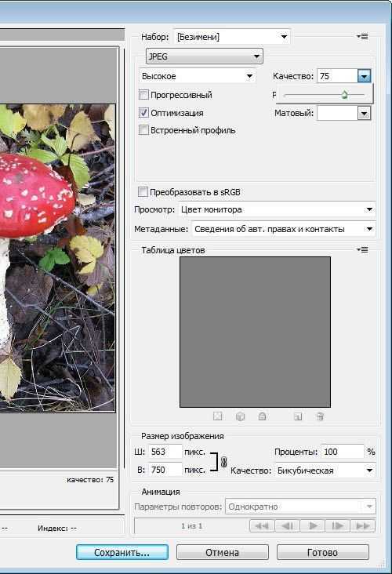This screenshot has width=392, height=574.
Task: Open the Бикубическая resampling dropdown
Action: [x=325, y=470]
